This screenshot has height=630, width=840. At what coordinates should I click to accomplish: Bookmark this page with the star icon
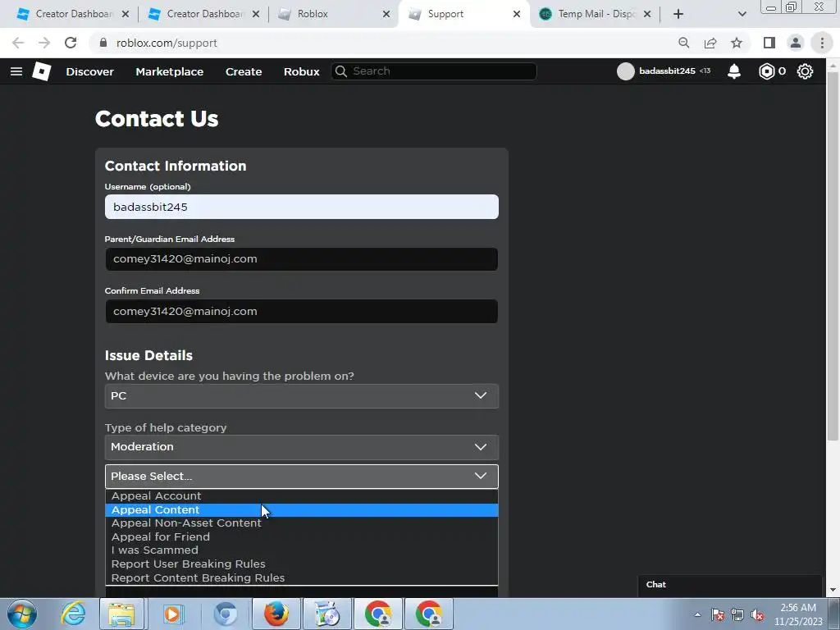(737, 43)
